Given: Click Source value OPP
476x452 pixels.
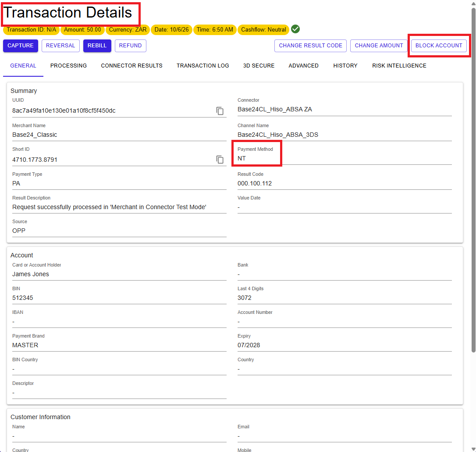Looking at the screenshot, I should [x=19, y=231].
